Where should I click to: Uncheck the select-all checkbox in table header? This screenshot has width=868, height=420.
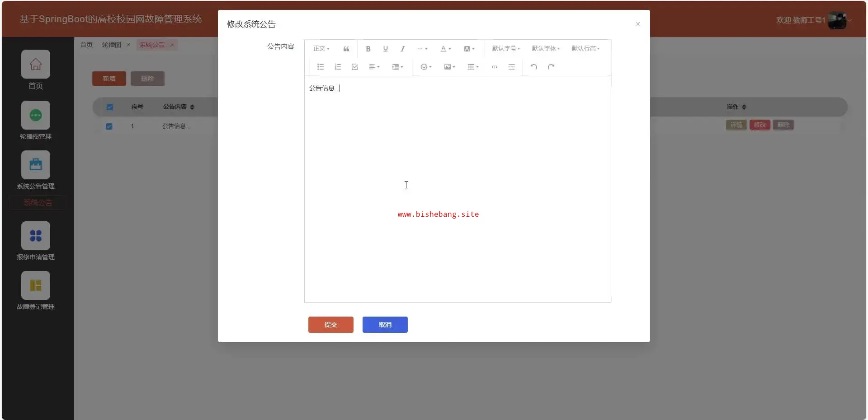[x=110, y=107]
